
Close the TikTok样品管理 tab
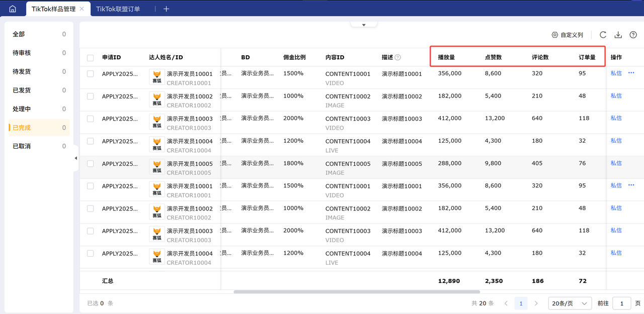click(82, 9)
